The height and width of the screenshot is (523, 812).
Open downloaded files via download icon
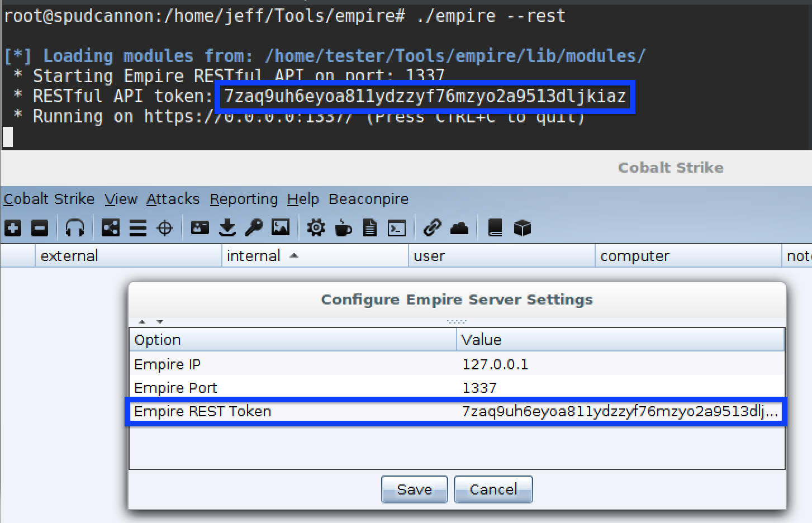[x=227, y=227]
